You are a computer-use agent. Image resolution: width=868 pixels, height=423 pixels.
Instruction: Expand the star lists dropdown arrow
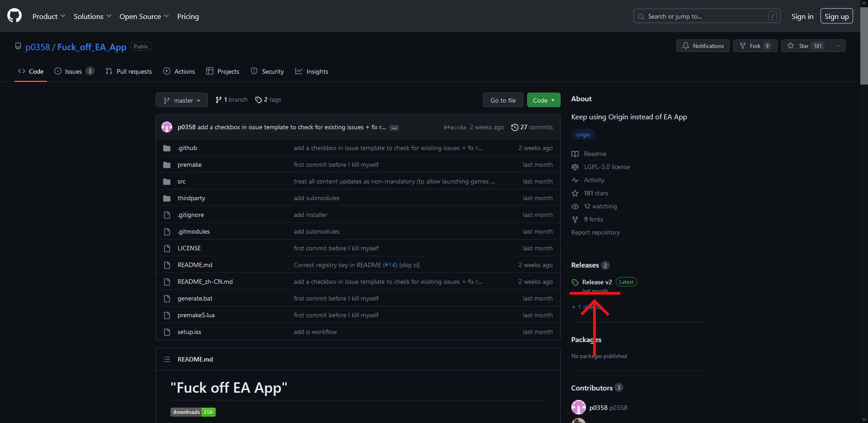[x=838, y=46]
